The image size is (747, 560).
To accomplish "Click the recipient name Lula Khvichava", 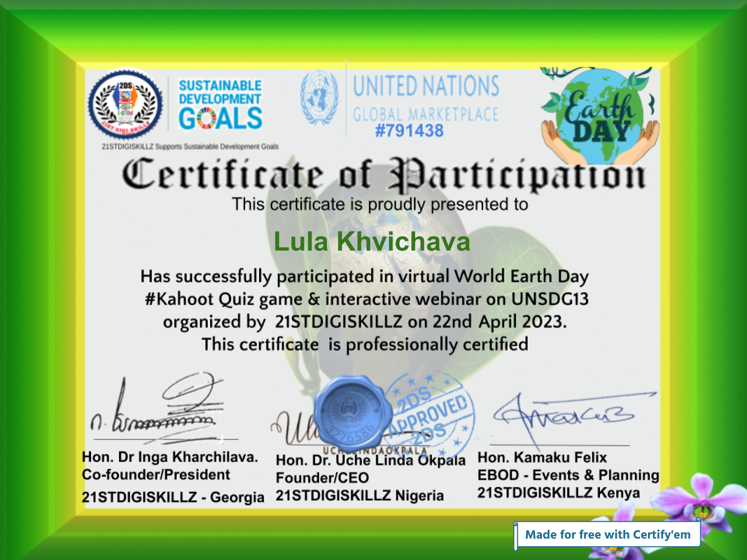I will tap(372, 242).
